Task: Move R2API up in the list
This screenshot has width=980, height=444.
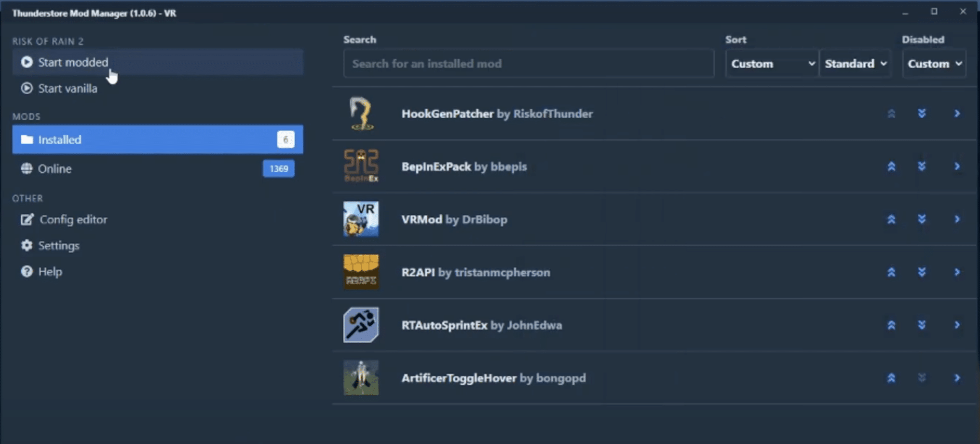Action: [891, 272]
